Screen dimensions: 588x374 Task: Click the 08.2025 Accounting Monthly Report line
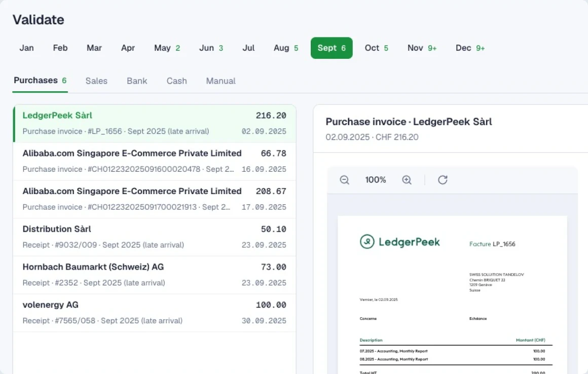point(452,359)
